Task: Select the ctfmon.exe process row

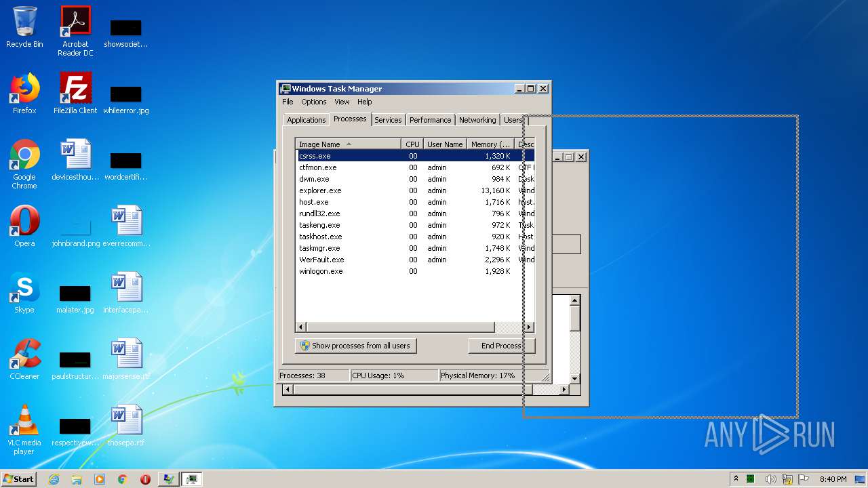Action: pos(415,167)
